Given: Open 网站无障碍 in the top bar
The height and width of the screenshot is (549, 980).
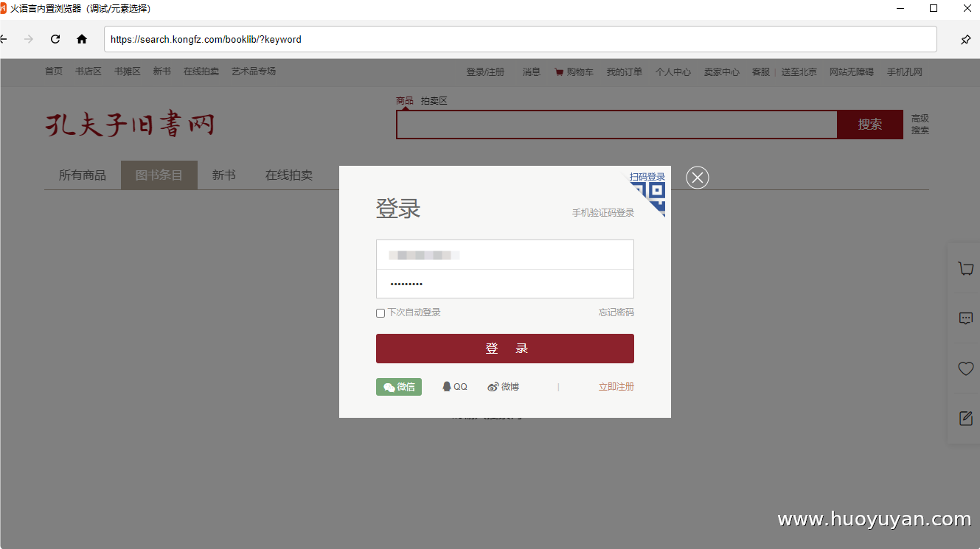Looking at the screenshot, I should (x=852, y=72).
